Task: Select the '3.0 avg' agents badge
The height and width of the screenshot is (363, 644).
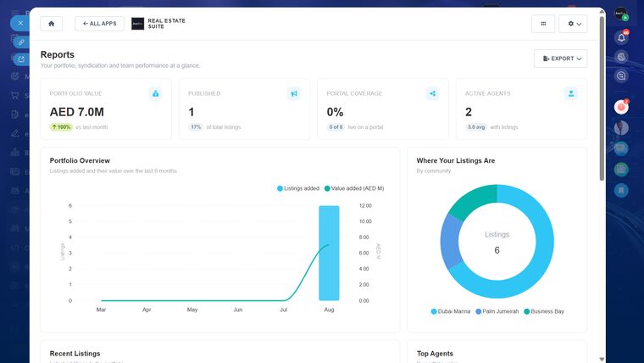Action: click(476, 127)
